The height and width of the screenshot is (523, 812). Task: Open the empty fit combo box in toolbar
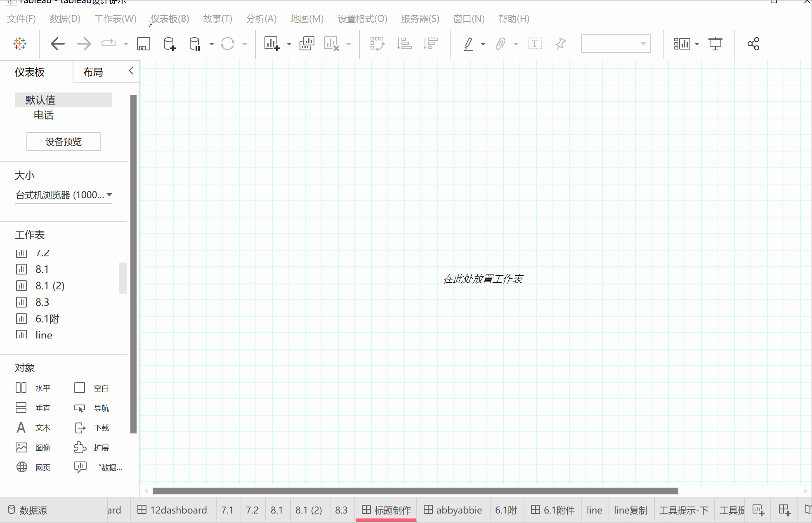616,44
